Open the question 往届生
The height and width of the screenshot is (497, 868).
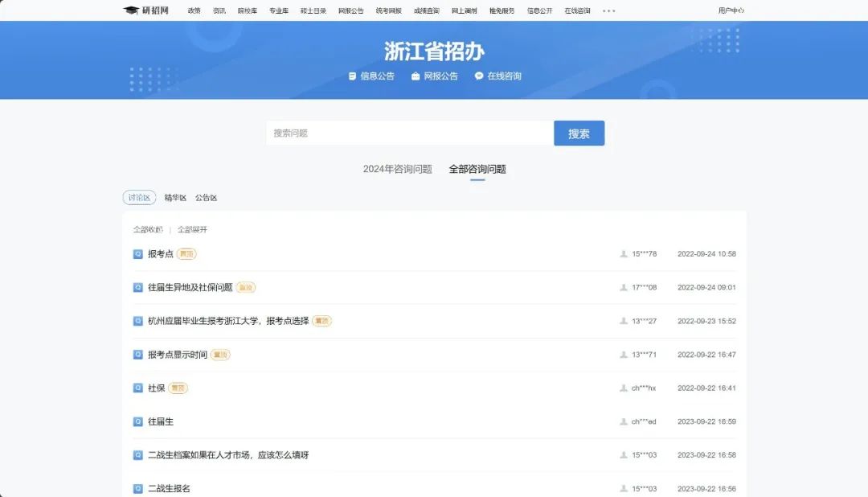161,421
